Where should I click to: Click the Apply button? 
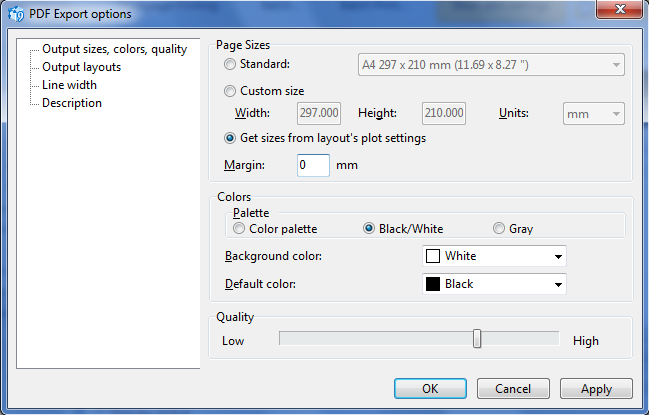pyautogui.click(x=596, y=389)
